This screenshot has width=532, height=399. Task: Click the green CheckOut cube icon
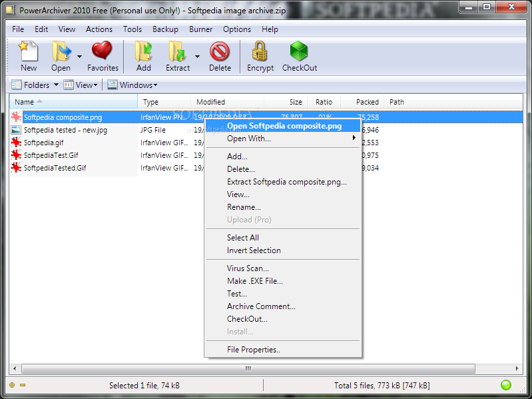click(x=298, y=51)
